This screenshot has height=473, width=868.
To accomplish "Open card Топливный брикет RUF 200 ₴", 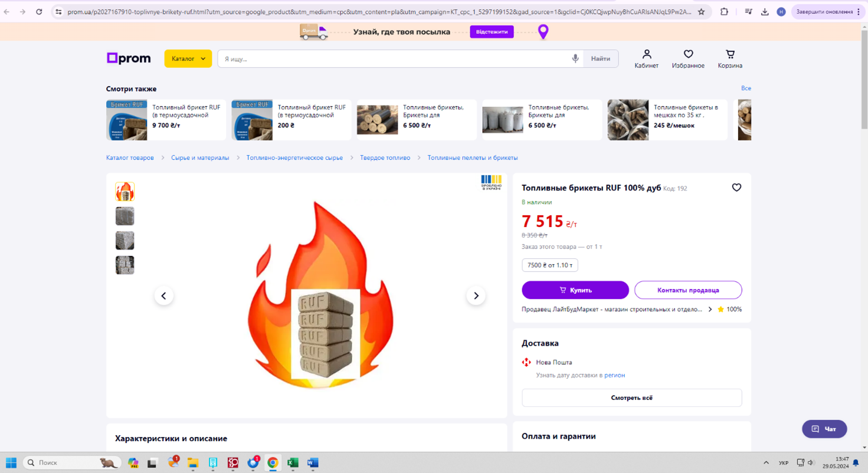I will click(x=291, y=120).
